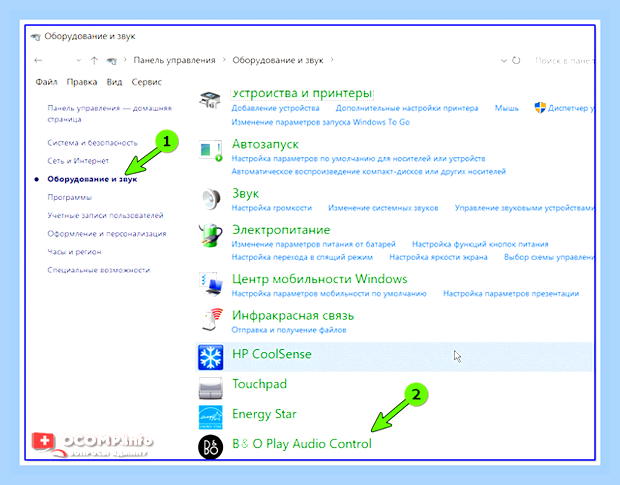This screenshot has width=620, height=485.
Task: Open Инфракрасная связь heading link
Action: coord(293,315)
